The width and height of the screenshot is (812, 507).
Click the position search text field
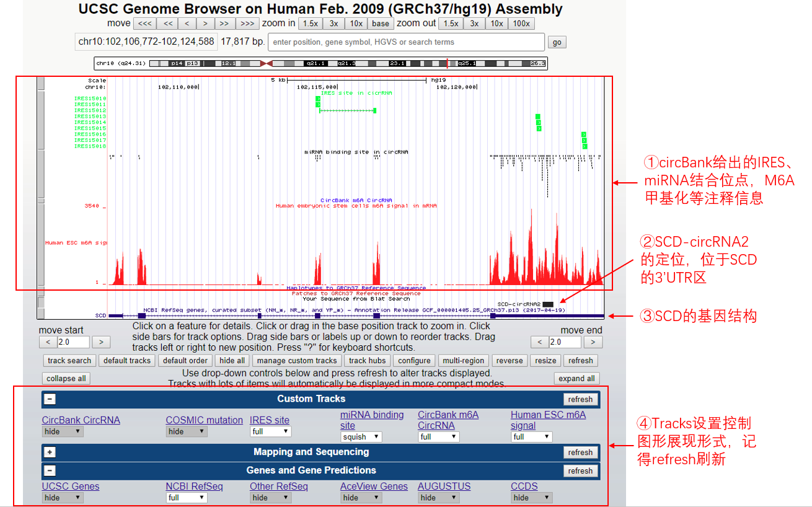(x=406, y=42)
